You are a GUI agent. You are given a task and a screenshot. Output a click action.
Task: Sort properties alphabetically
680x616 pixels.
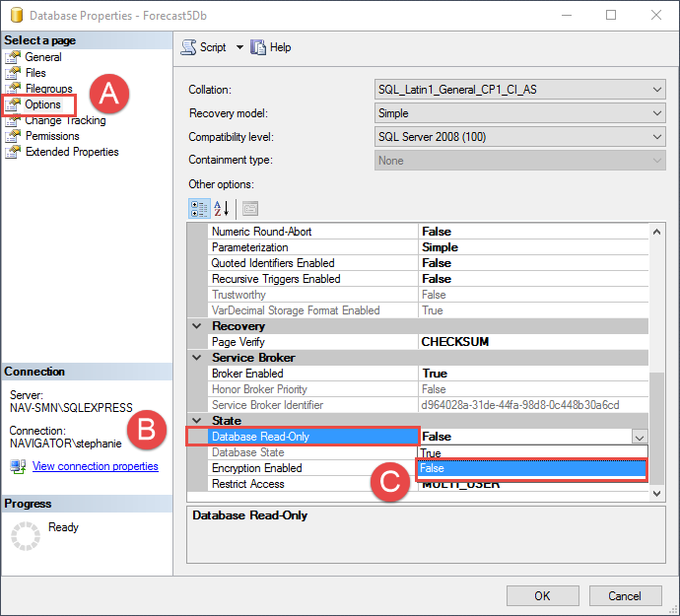click(222, 208)
